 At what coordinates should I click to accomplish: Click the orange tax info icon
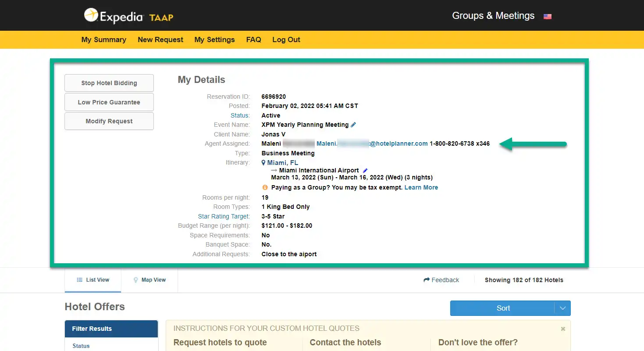pos(265,187)
